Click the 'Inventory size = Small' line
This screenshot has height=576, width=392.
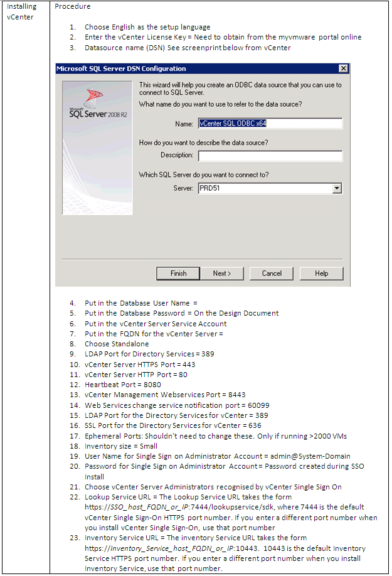[121, 446]
